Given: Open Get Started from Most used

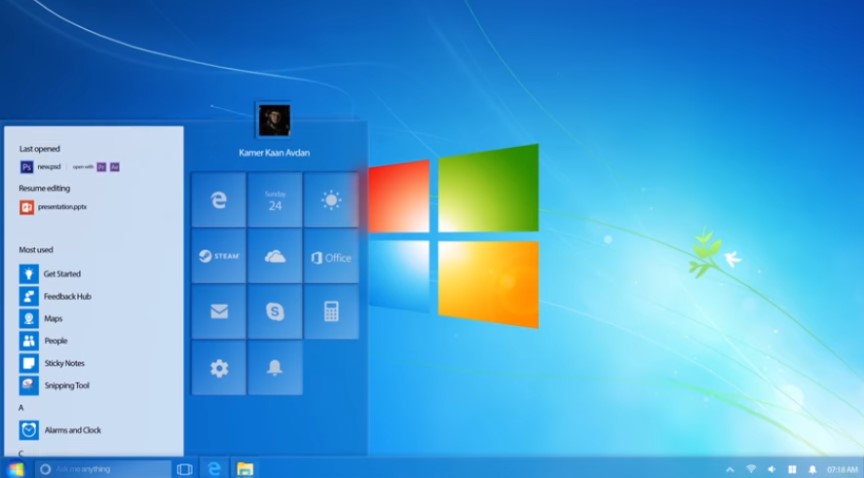Looking at the screenshot, I should point(61,274).
